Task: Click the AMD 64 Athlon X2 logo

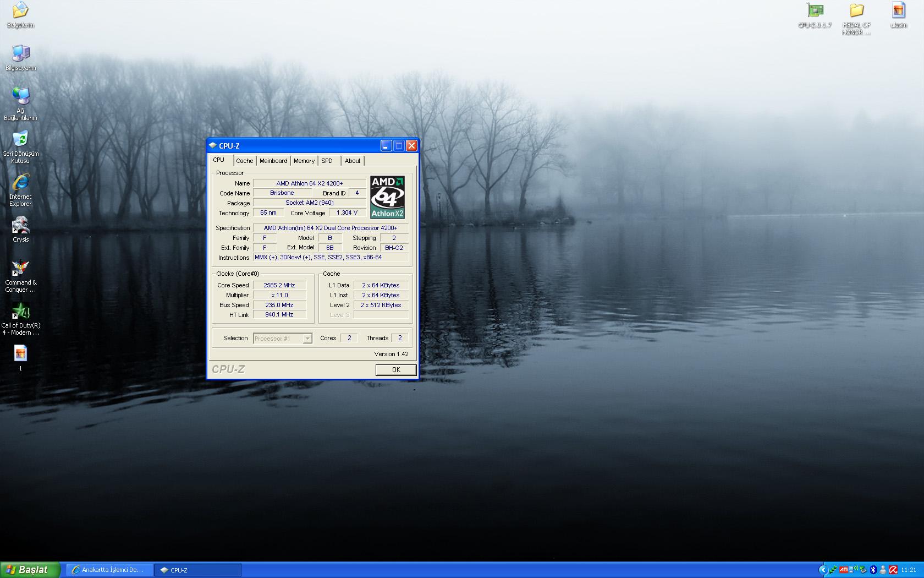Action: click(387, 197)
